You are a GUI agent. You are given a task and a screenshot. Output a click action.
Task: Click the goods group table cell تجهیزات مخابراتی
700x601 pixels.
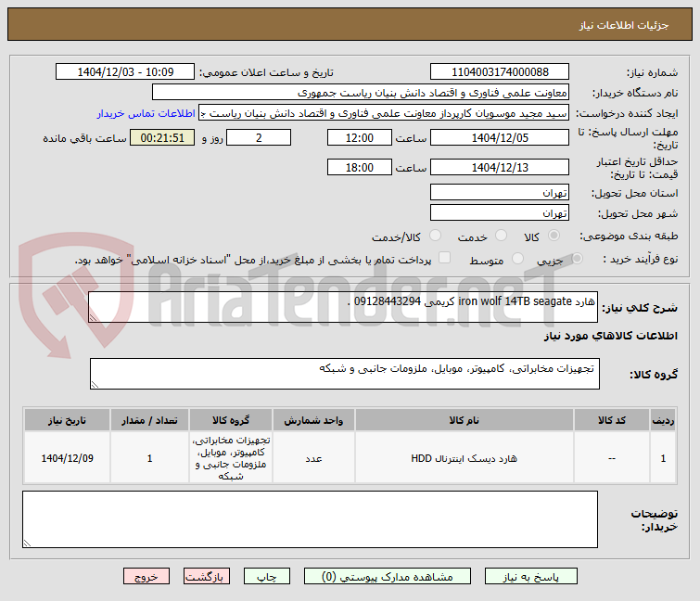pos(231,458)
